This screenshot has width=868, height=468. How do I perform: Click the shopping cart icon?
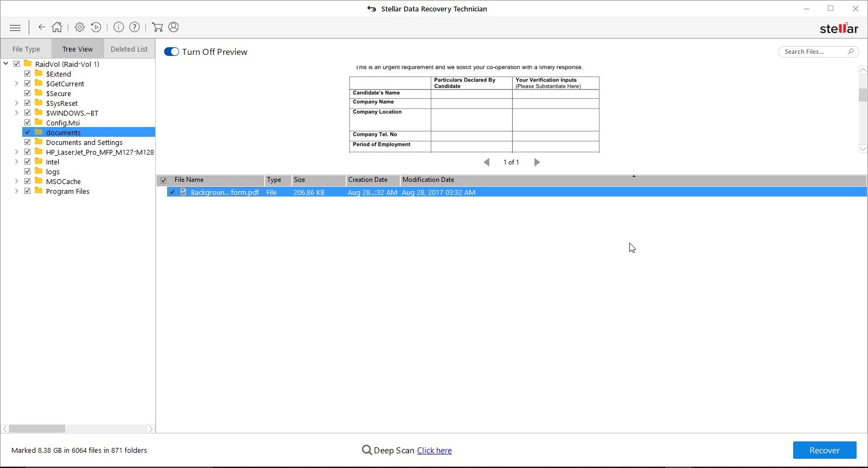coord(157,27)
